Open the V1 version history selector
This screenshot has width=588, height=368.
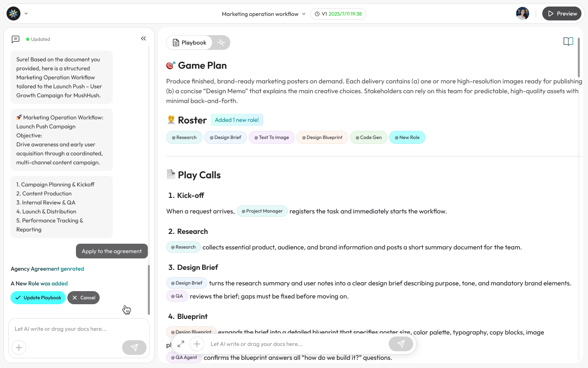338,14
